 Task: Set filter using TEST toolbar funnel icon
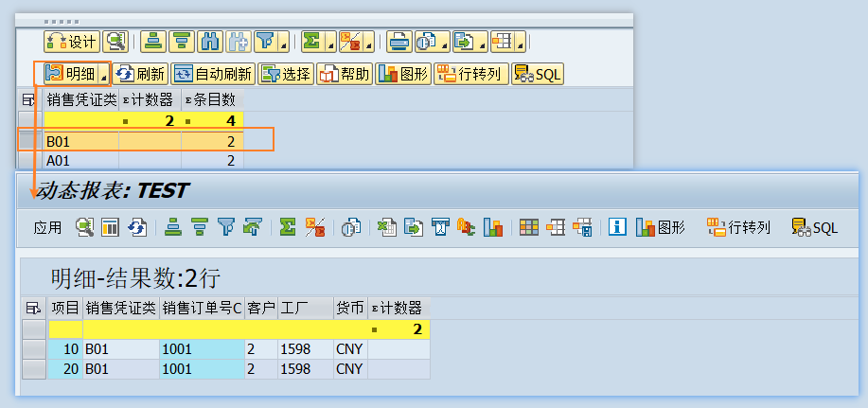(226, 227)
